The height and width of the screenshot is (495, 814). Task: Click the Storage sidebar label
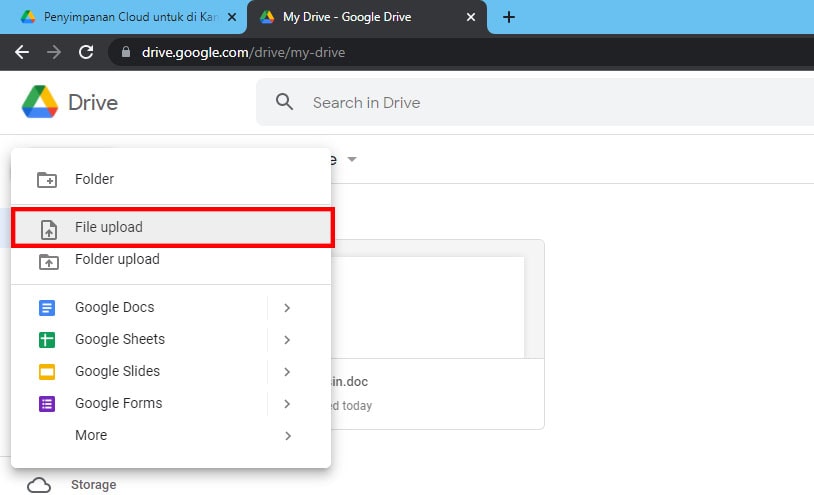(x=93, y=485)
